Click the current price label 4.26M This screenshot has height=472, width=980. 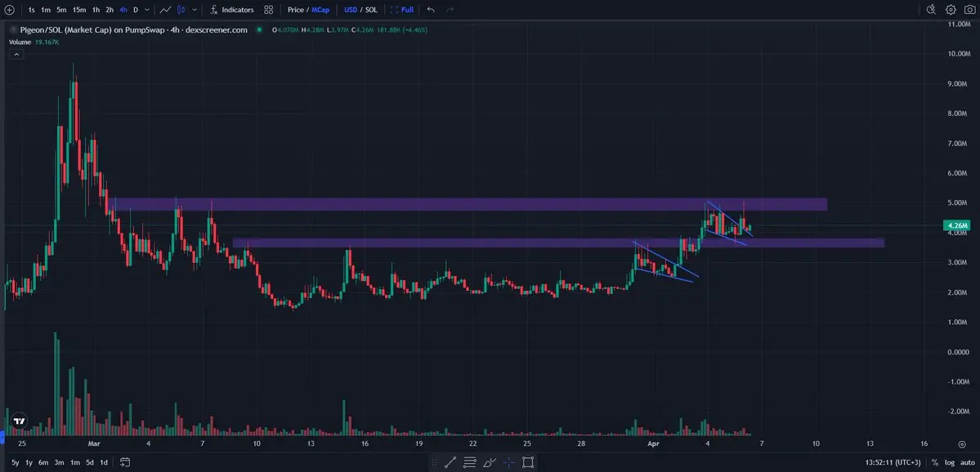tap(957, 225)
